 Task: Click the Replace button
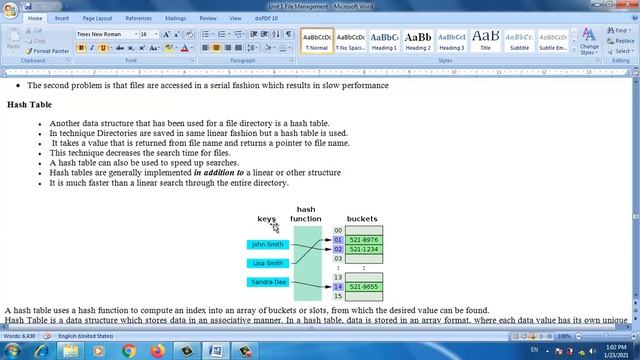click(621, 41)
